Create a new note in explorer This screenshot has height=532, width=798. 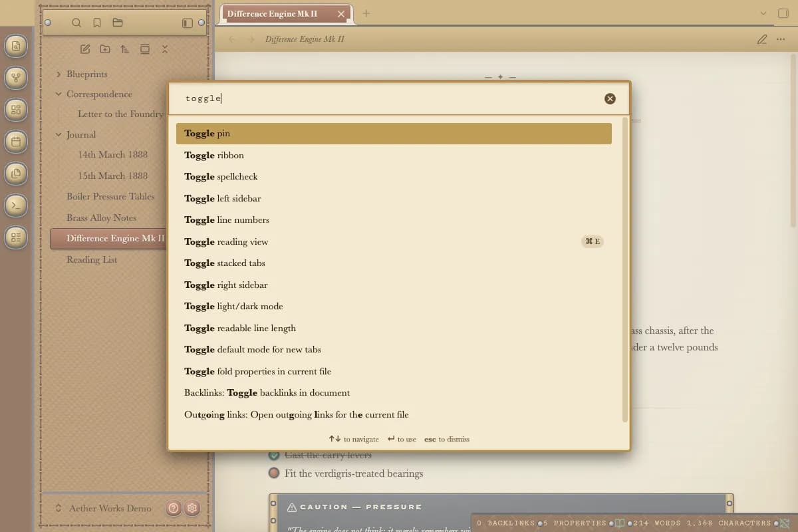coord(85,49)
